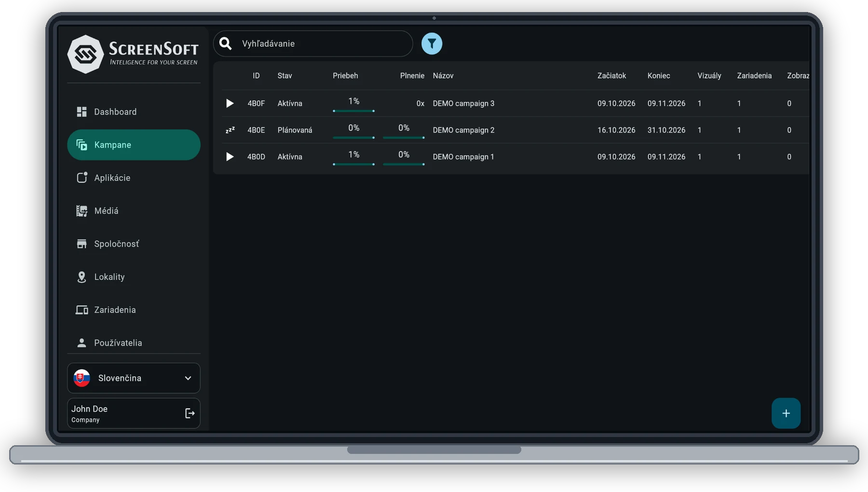Screen dimensions: 868x492
Task: Click Plnenie progress bar of DEMO campaign 2
Action: pos(404,137)
